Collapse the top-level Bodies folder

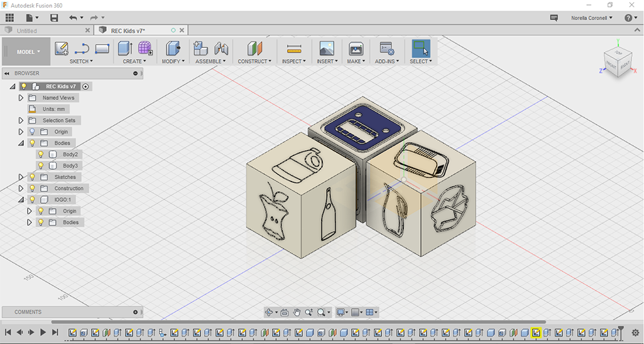pyautogui.click(x=21, y=143)
